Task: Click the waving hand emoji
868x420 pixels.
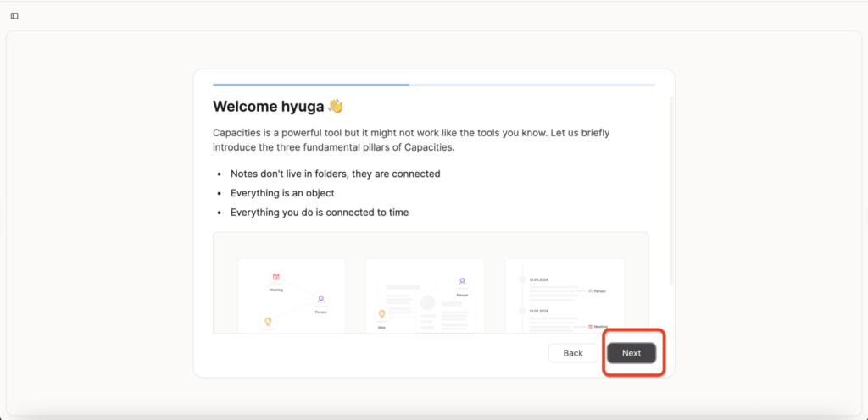Action: click(x=336, y=107)
